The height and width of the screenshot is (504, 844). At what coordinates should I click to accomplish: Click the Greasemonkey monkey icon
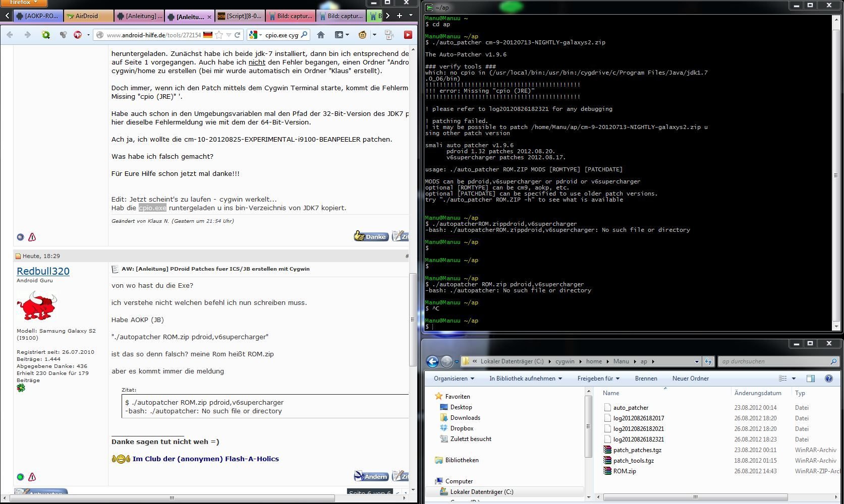click(362, 35)
